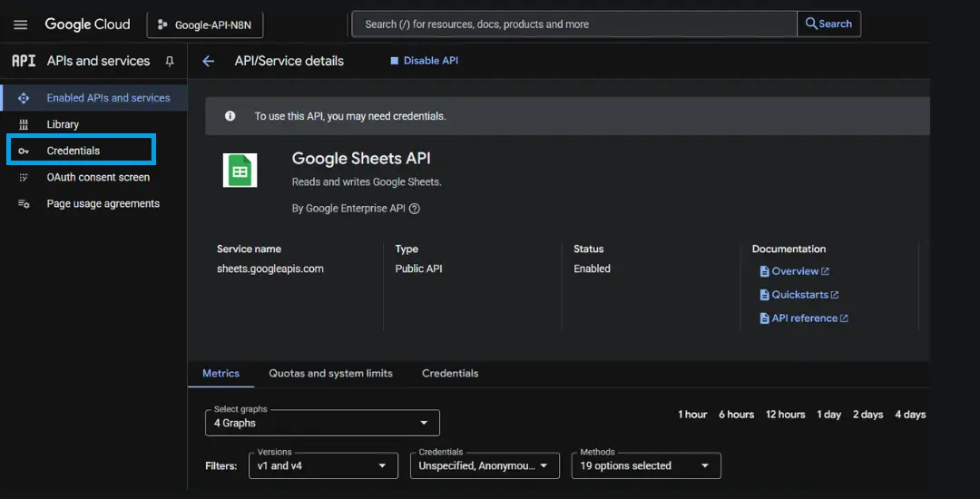This screenshot has width=980, height=499.
Task: Click the Enabled status text
Action: click(592, 269)
